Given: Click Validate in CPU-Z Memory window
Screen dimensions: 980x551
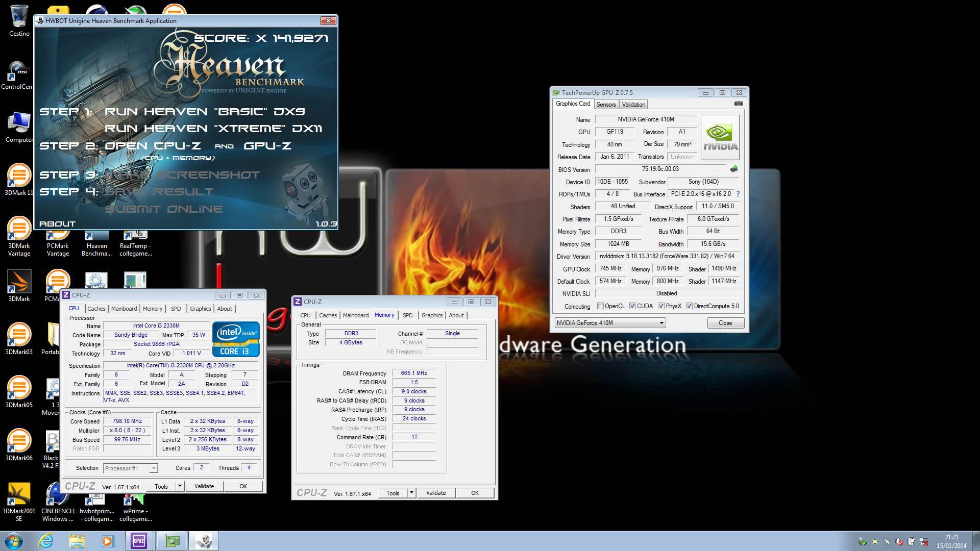Looking at the screenshot, I should pyautogui.click(x=436, y=493).
